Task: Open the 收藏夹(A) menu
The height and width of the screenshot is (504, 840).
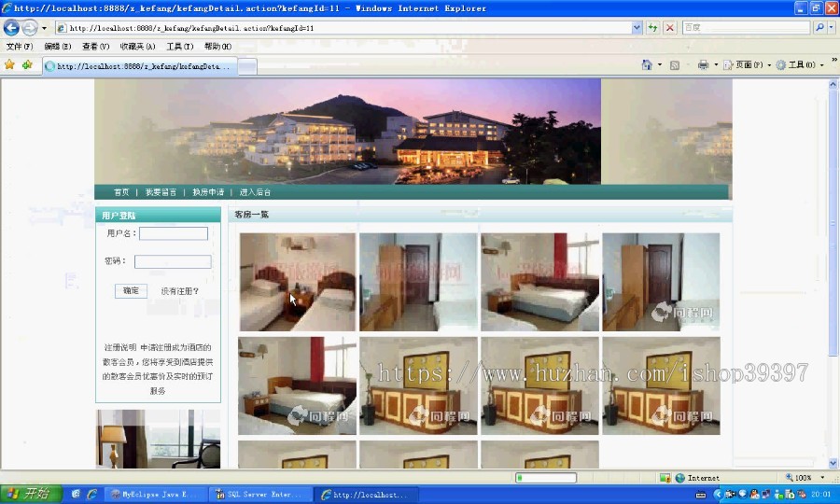Action: point(137,47)
